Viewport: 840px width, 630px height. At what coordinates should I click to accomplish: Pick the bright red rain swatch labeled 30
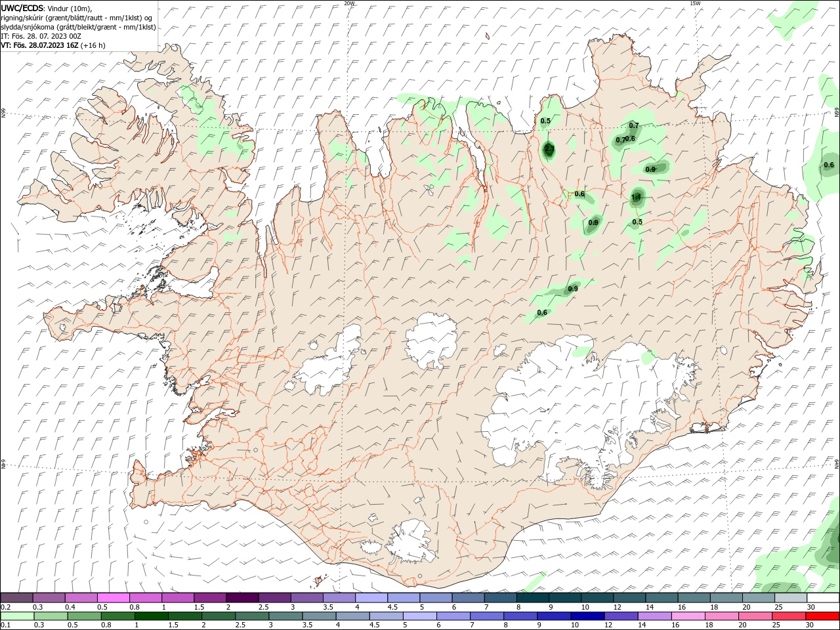[824, 616]
